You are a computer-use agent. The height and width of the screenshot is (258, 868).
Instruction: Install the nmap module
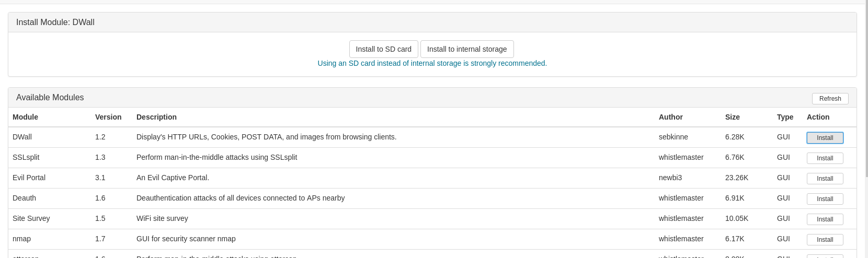pos(825,240)
